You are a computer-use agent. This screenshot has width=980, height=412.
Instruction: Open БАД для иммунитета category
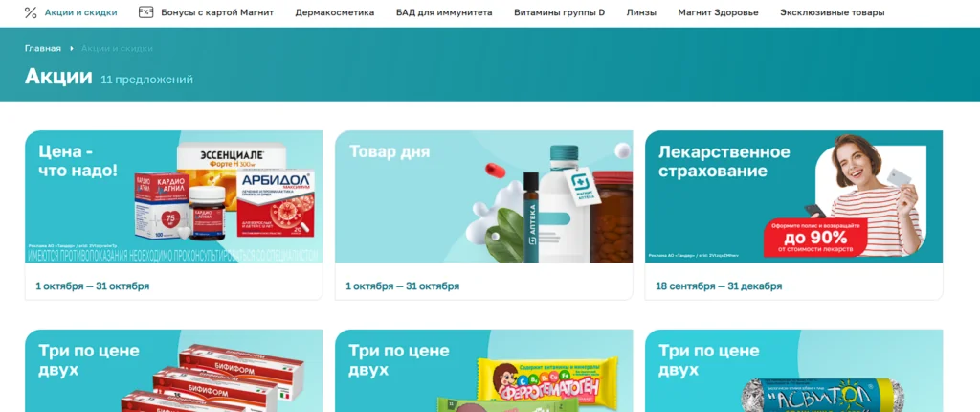point(444,12)
